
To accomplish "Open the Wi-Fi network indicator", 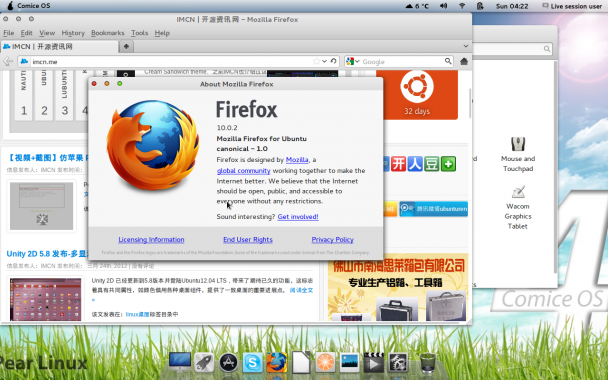I will tap(462, 6).
